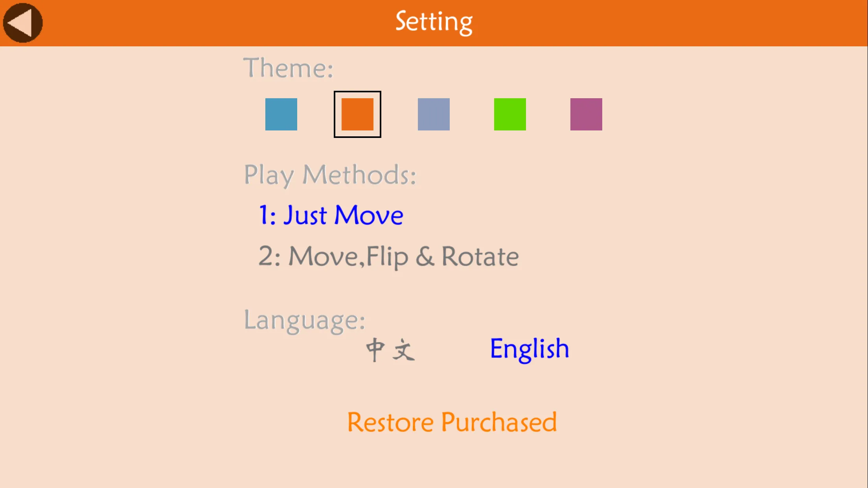The height and width of the screenshot is (488, 868).
Task: View current selected theme swatch
Action: [x=357, y=114]
